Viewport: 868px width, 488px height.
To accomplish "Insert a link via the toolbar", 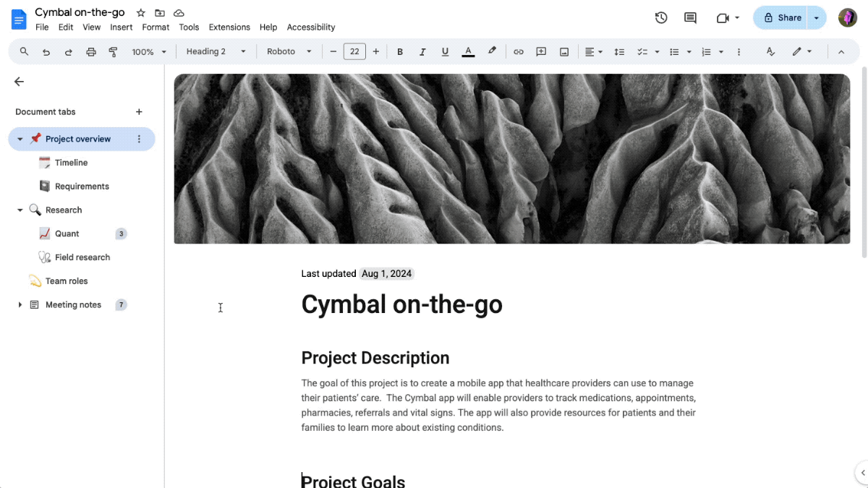I will (x=518, y=51).
